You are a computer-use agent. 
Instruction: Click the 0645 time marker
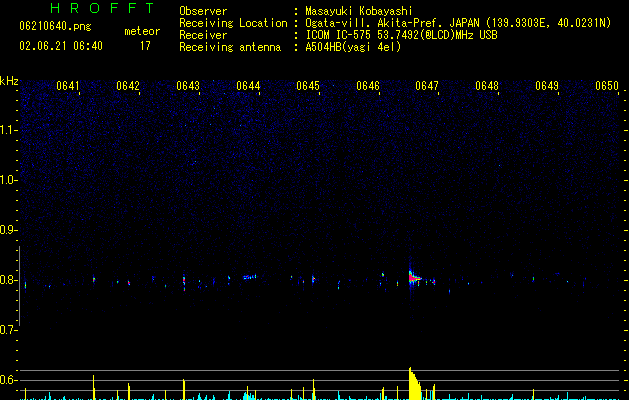click(x=308, y=86)
